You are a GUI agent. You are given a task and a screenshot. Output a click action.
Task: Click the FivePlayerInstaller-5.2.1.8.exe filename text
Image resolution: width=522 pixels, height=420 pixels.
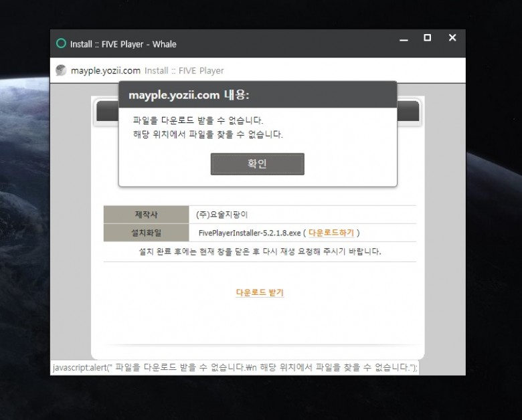point(250,233)
